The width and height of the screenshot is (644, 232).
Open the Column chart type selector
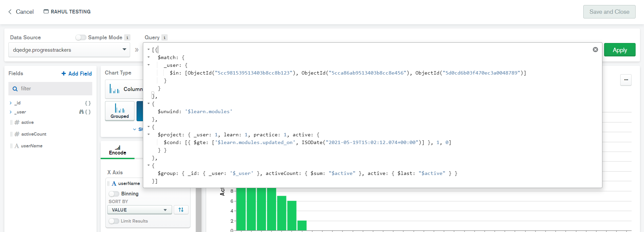[x=124, y=89]
